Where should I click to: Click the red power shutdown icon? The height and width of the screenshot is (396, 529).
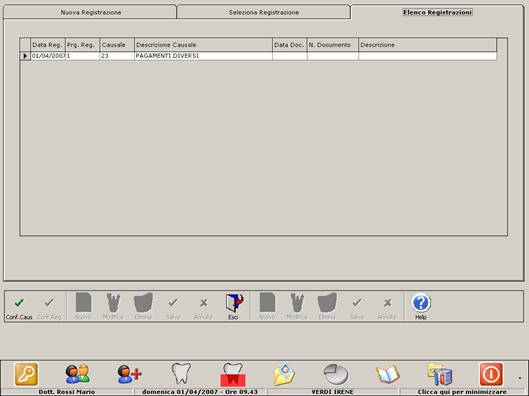click(491, 374)
